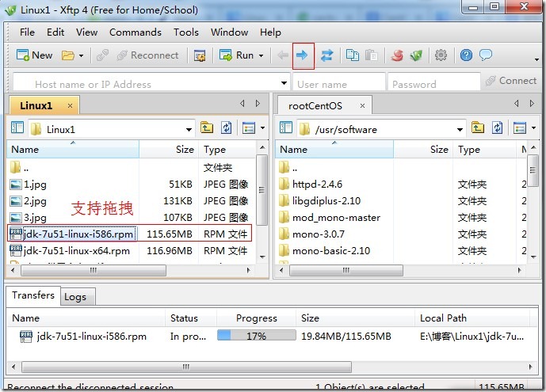Image resolution: width=546 pixels, height=392 pixels.
Task: Sort local pane by Size column
Action: [169, 150]
